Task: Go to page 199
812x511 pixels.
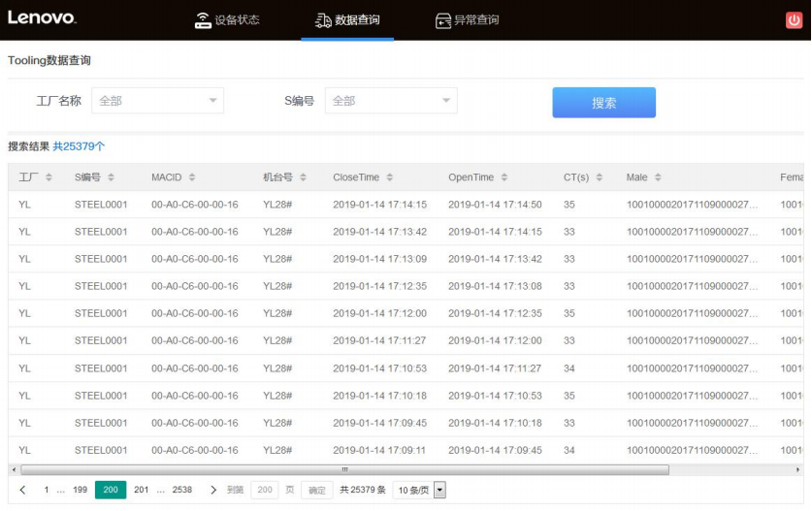Action: 80,490
